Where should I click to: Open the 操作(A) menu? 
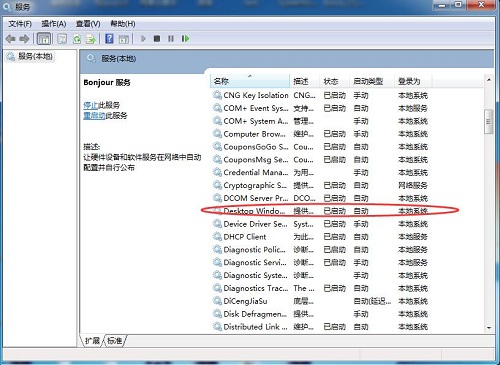click(54, 24)
